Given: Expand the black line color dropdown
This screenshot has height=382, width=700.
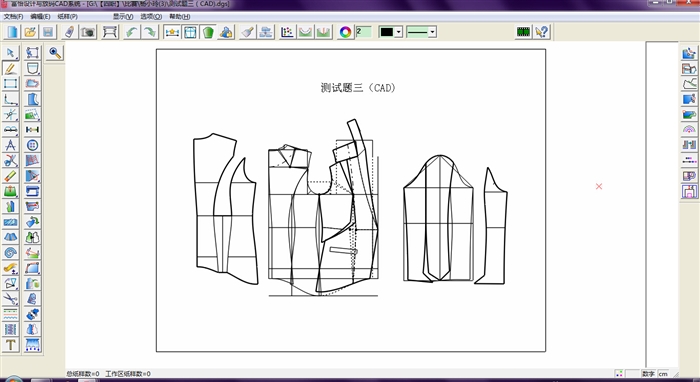Looking at the screenshot, I should 399,32.
